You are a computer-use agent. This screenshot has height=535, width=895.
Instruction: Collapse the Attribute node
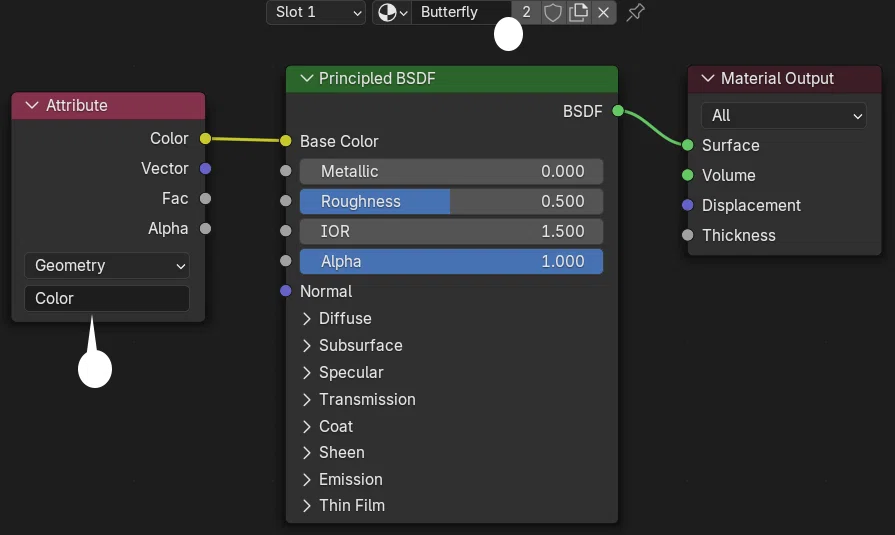coord(32,106)
